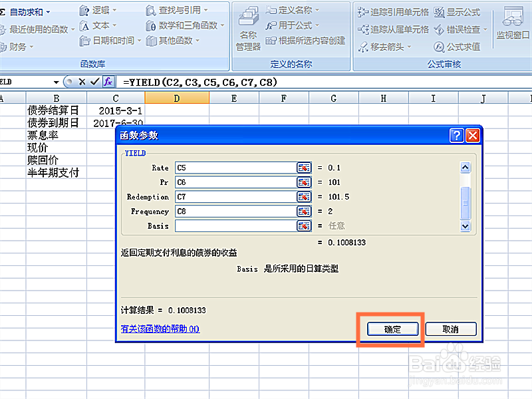Collapse dialog via Redemption range selector icon

click(x=304, y=197)
